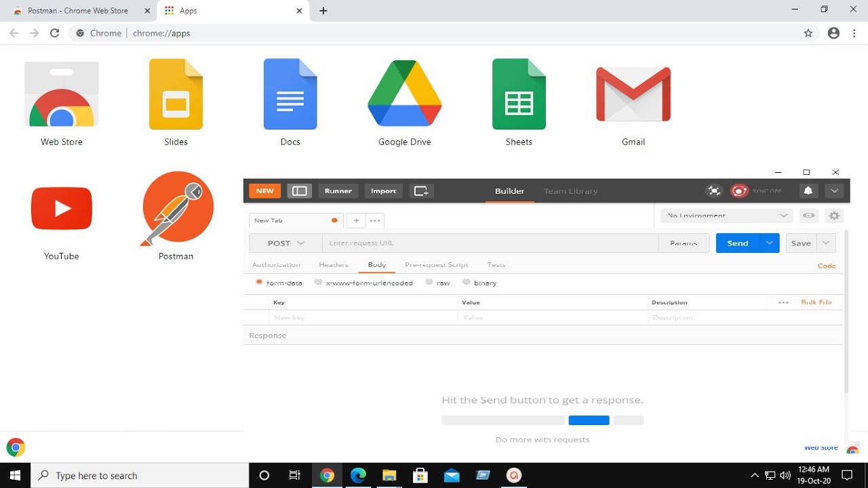Switch to Team Library tab

(571, 191)
